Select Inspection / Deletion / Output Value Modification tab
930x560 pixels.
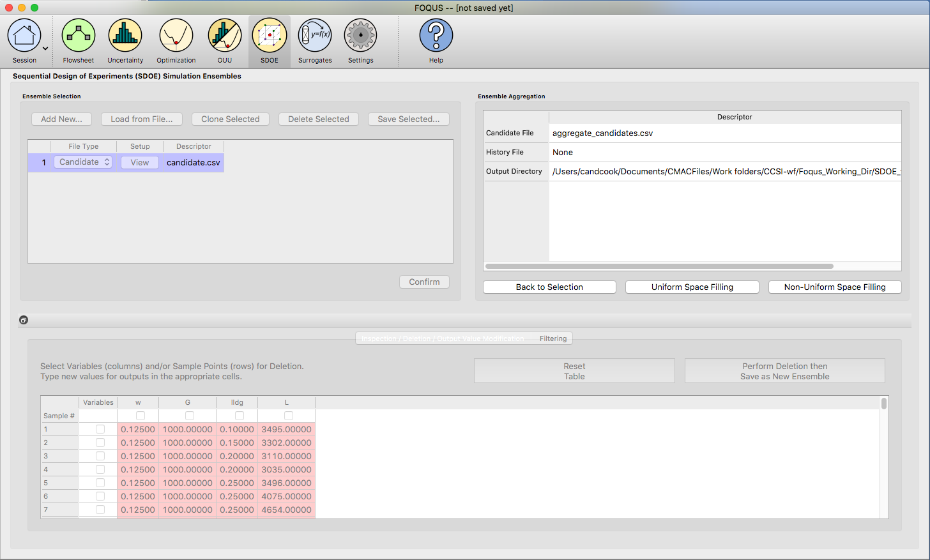[x=442, y=338]
